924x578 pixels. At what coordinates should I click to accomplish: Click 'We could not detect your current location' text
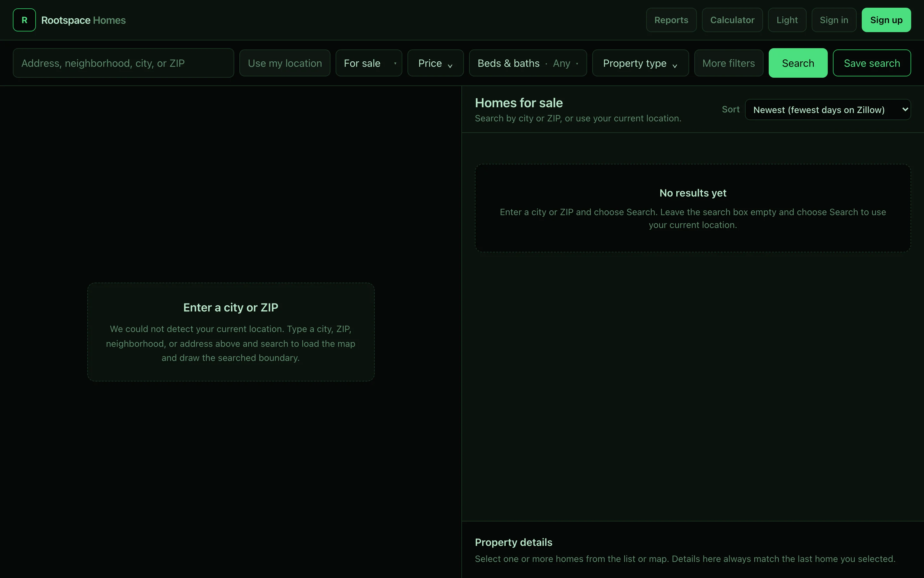point(231,343)
